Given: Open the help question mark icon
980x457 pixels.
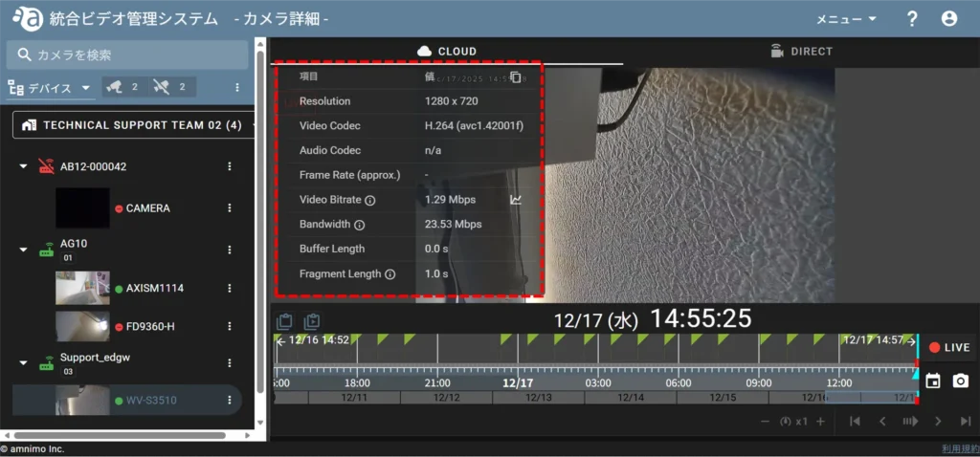Looking at the screenshot, I should click(912, 19).
